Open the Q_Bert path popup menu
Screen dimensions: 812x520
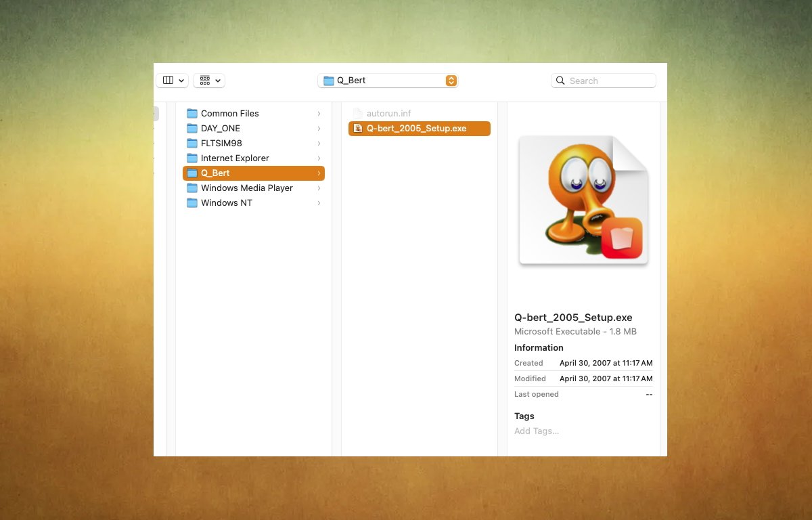click(388, 81)
